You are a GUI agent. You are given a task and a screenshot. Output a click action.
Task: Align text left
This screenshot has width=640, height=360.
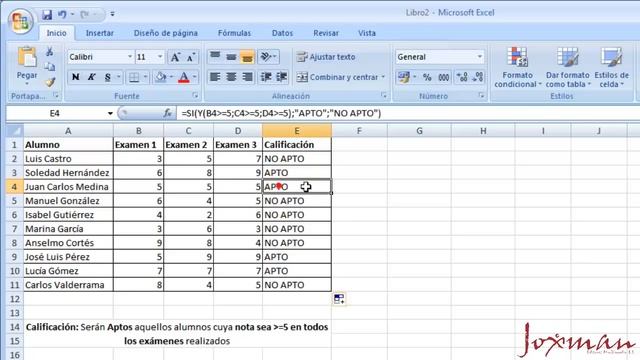point(215,77)
